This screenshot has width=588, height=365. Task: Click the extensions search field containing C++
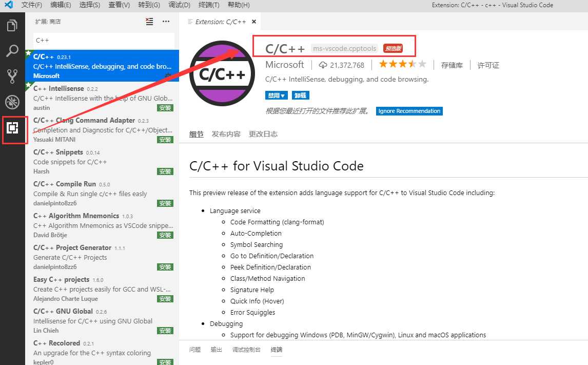tap(104, 40)
